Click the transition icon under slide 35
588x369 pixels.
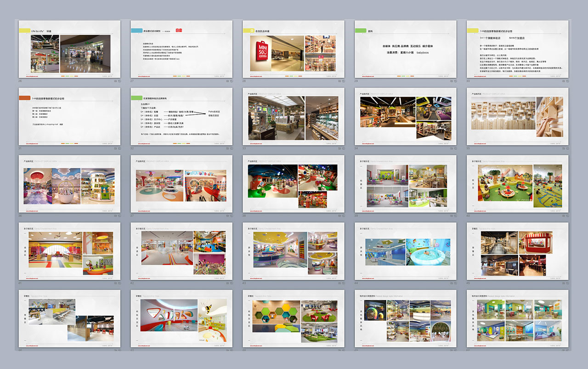pos(567,148)
